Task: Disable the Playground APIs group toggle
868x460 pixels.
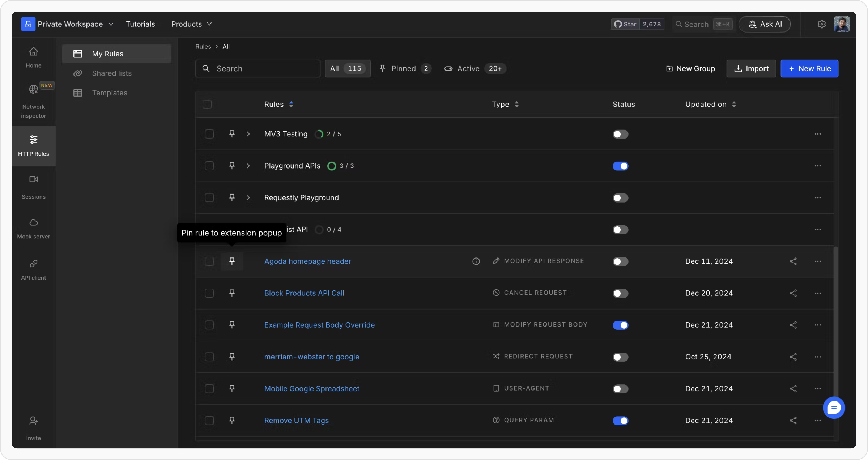Action: point(620,166)
